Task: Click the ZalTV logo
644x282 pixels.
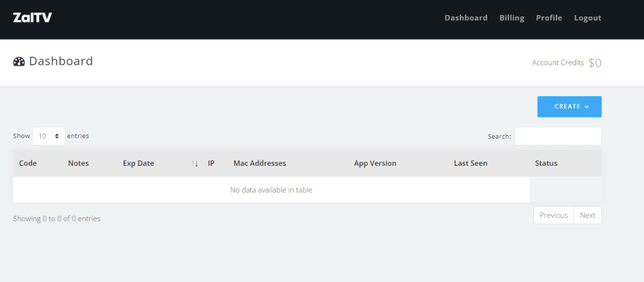Action: pos(32,18)
